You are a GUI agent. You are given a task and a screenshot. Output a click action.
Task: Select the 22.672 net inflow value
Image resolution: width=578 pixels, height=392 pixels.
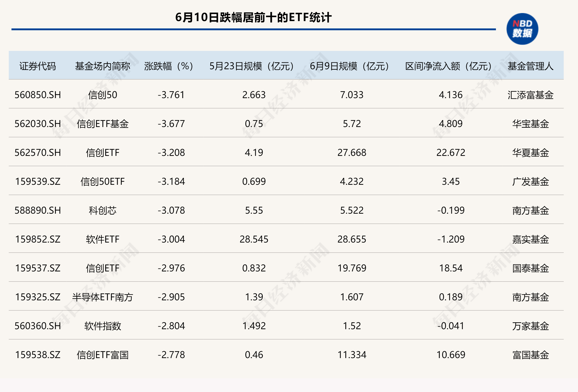451,153
